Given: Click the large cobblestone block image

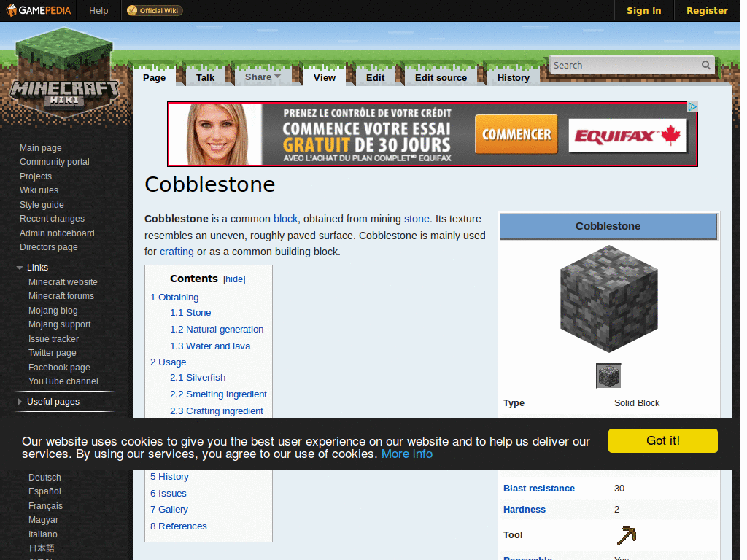Looking at the screenshot, I should click(608, 299).
